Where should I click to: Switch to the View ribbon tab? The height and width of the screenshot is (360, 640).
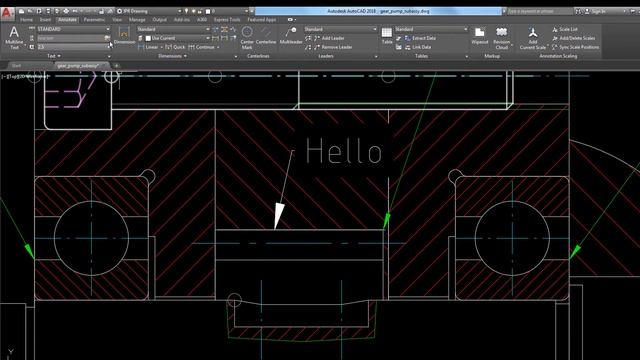(x=117, y=20)
